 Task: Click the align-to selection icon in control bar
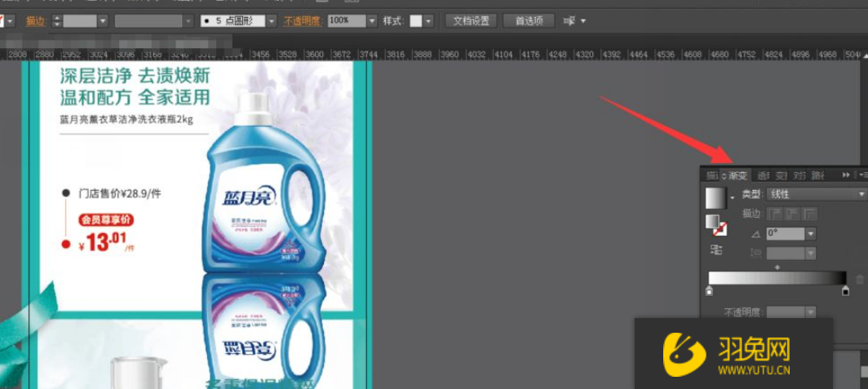pyautogui.click(x=569, y=21)
